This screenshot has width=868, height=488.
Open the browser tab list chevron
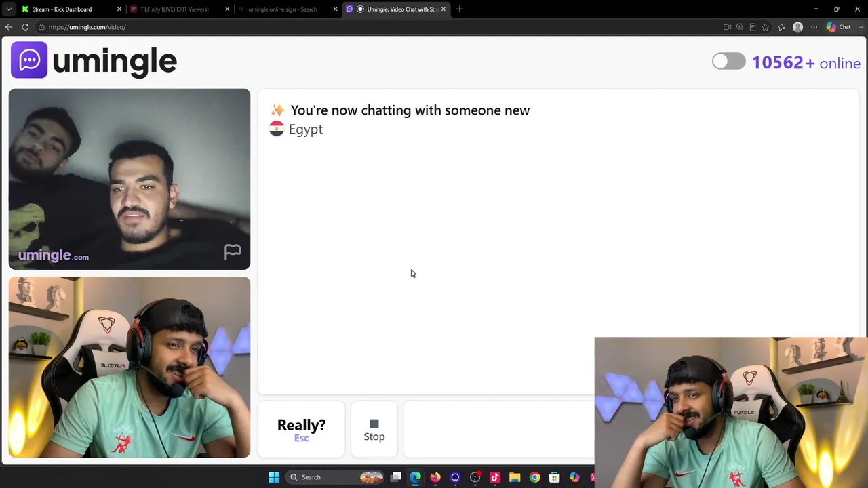point(9,9)
